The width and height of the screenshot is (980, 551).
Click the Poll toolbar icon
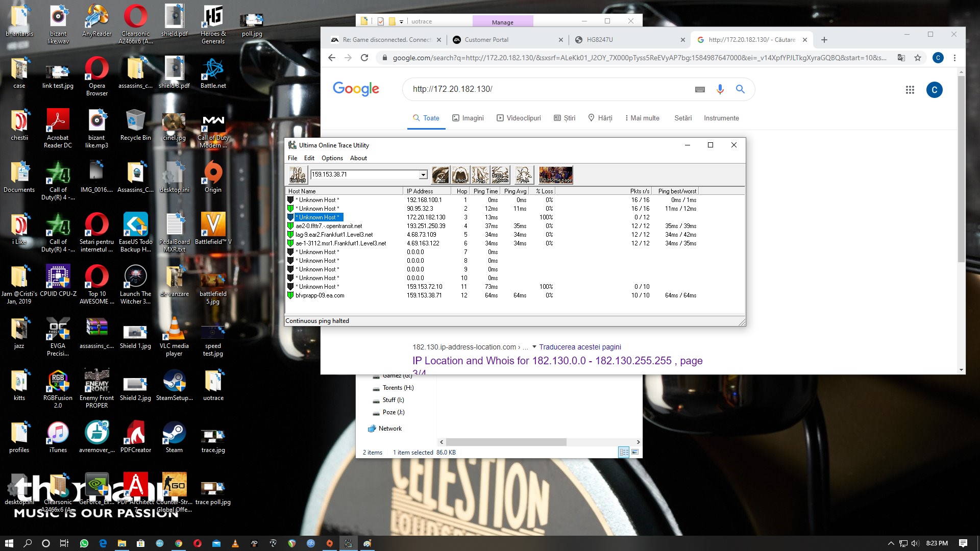[524, 175]
